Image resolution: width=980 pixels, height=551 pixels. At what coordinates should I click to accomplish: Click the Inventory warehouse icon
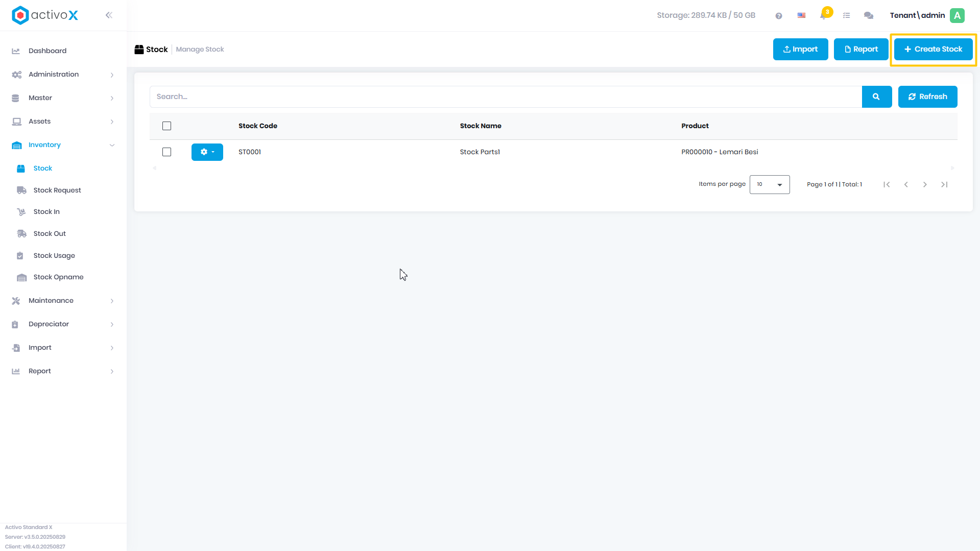[17, 145]
